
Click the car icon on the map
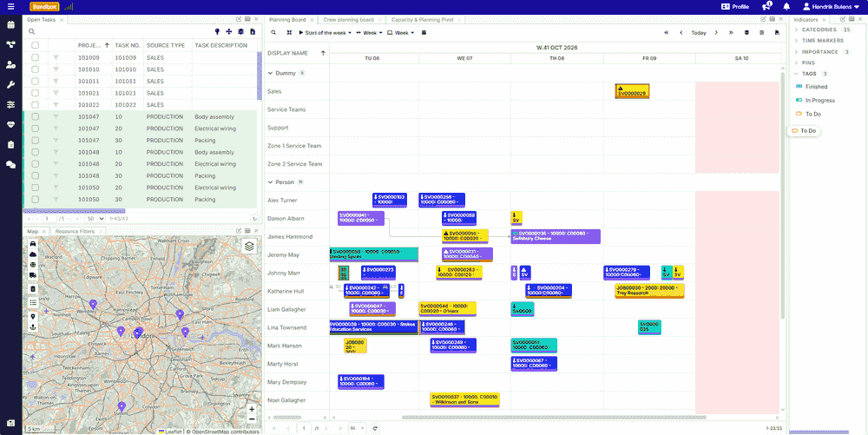(x=33, y=243)
